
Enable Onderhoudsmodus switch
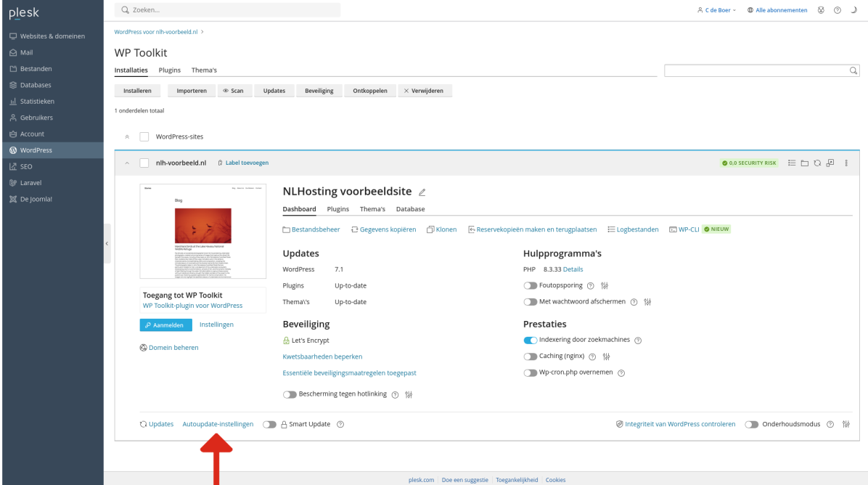751,425
